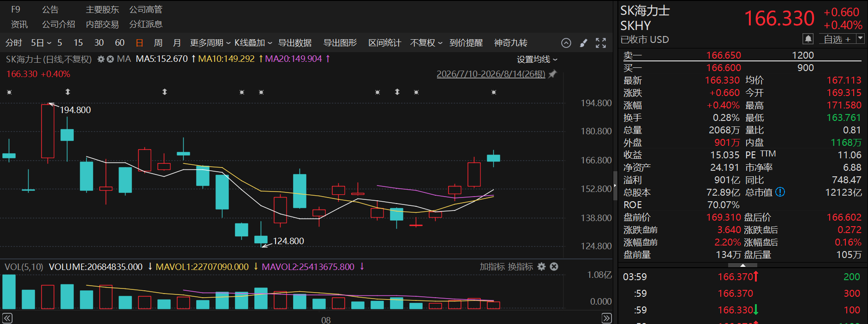Screen dimensions: 868x324
Task: Click 导出图形 export chart image
Action: click(x=340, y=43)
